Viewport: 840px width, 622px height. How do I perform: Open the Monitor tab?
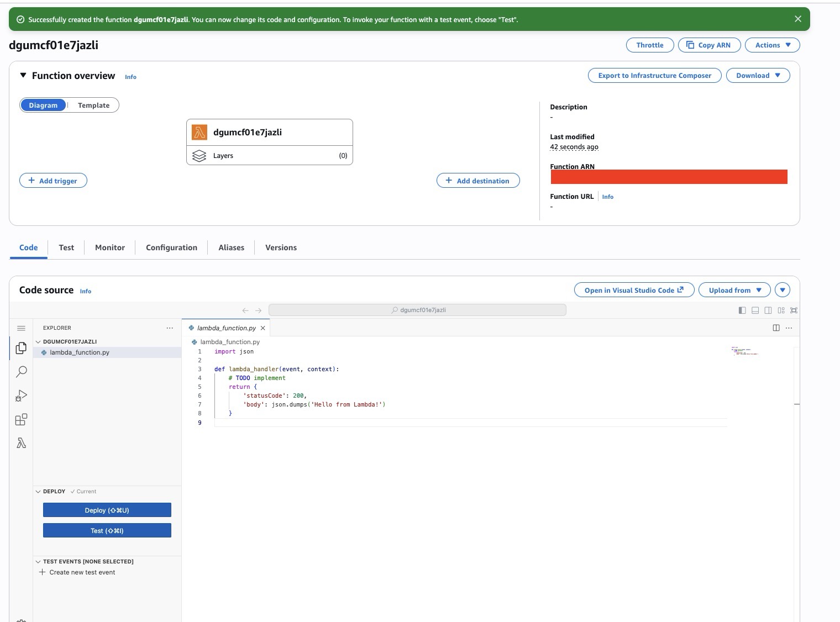[110, 247]
